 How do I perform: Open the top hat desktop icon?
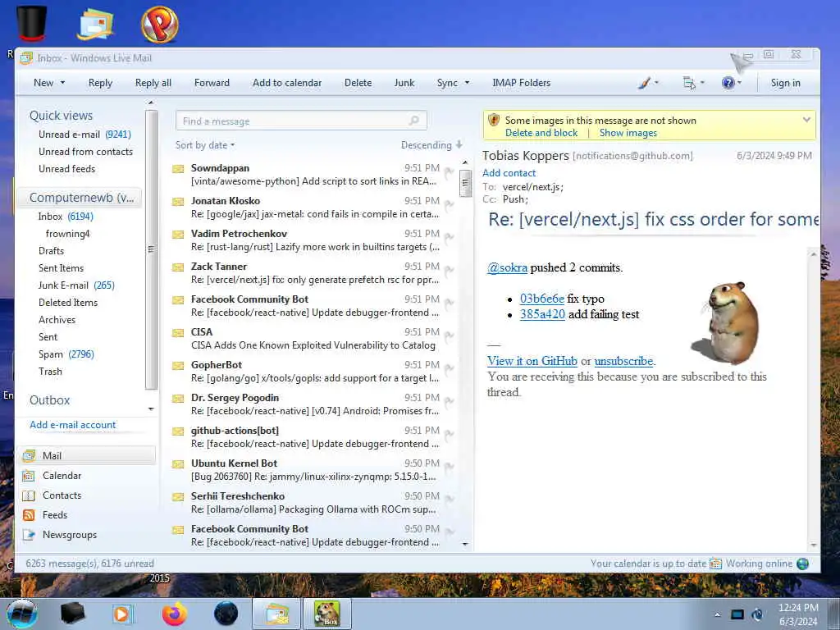click(x=32, y=23)
